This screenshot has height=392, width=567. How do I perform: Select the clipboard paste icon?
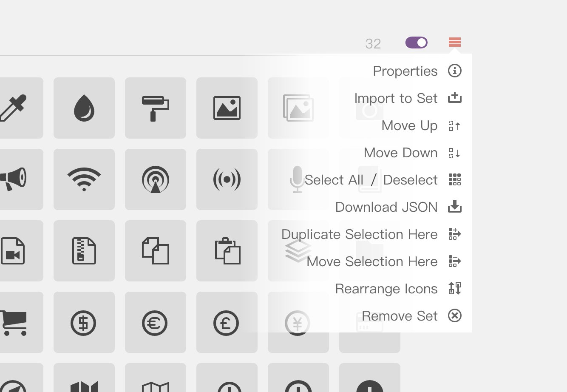227,251
